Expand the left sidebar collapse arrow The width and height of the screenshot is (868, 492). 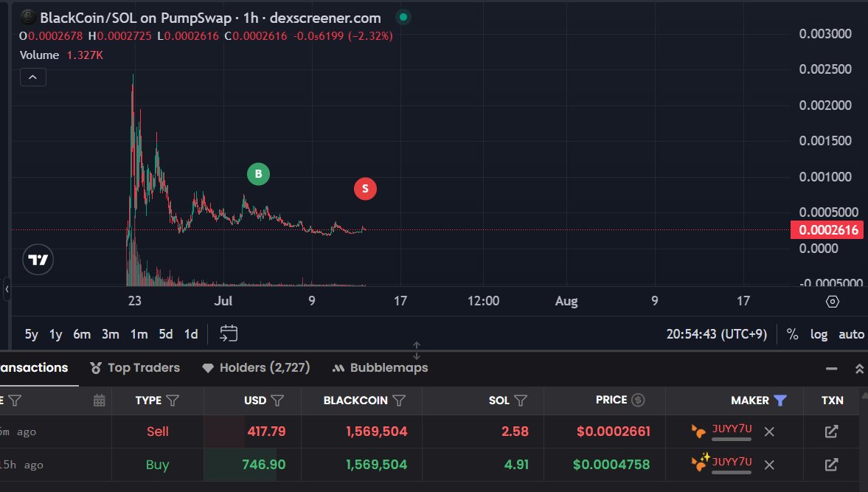(x=7, y=288)
